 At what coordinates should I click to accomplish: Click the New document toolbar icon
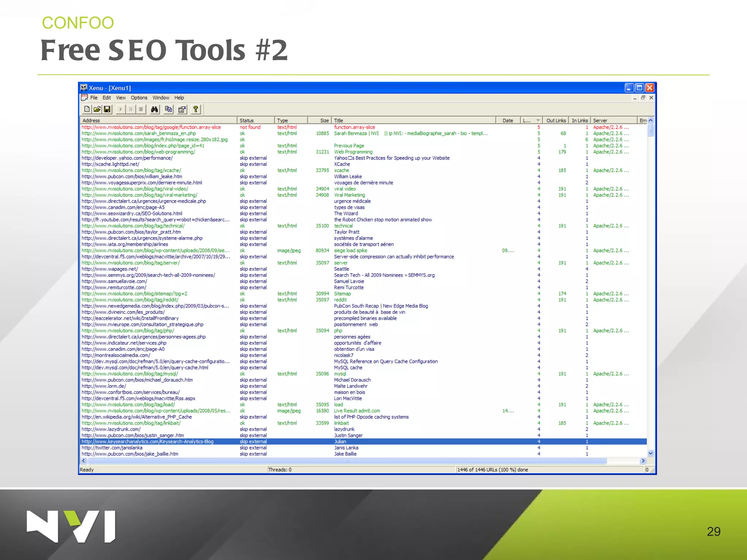(87, 109)
